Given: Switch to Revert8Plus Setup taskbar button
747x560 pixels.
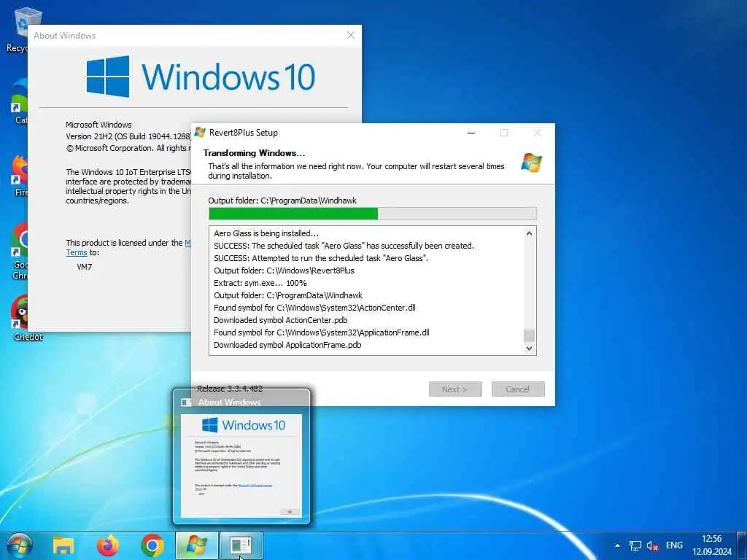Looking at the screenshot, I should pos(197,545).
